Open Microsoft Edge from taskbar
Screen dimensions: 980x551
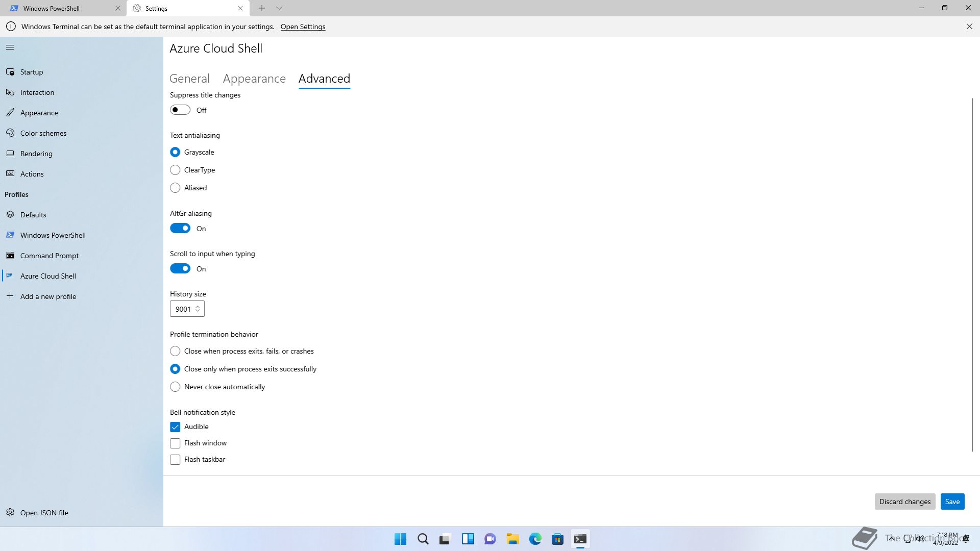[535, 539]
